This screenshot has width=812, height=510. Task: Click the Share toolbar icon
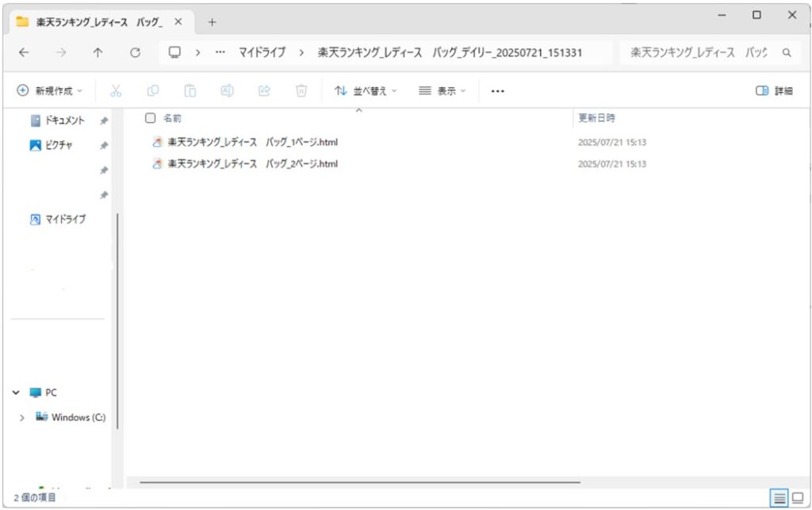click(265, 90)
